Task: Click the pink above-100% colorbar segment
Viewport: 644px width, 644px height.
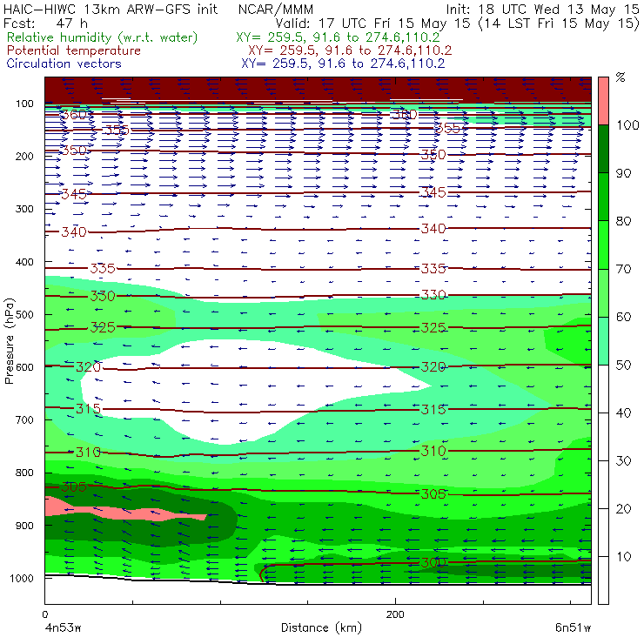Action: (x=603, y=101)
